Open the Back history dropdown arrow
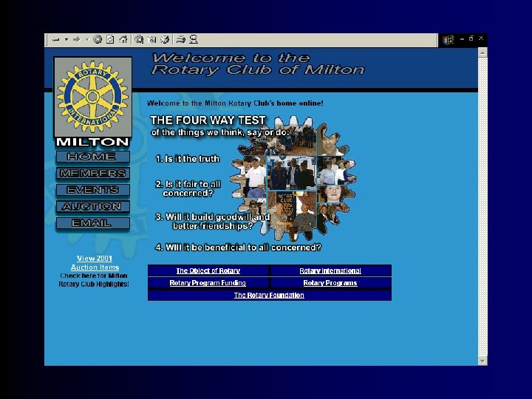Viewport: 532px width, 399px height. pos(66,40)
